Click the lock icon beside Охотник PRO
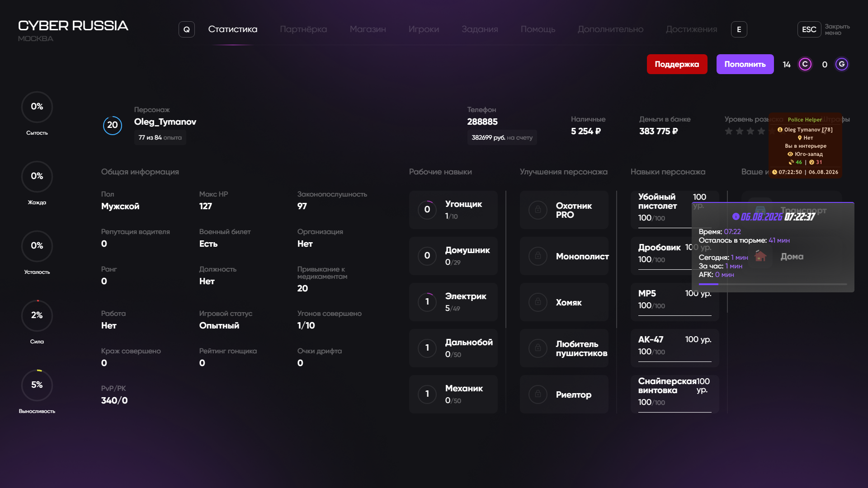The width and height of the screenshot is (868, 488). click(x=538, y=210)
